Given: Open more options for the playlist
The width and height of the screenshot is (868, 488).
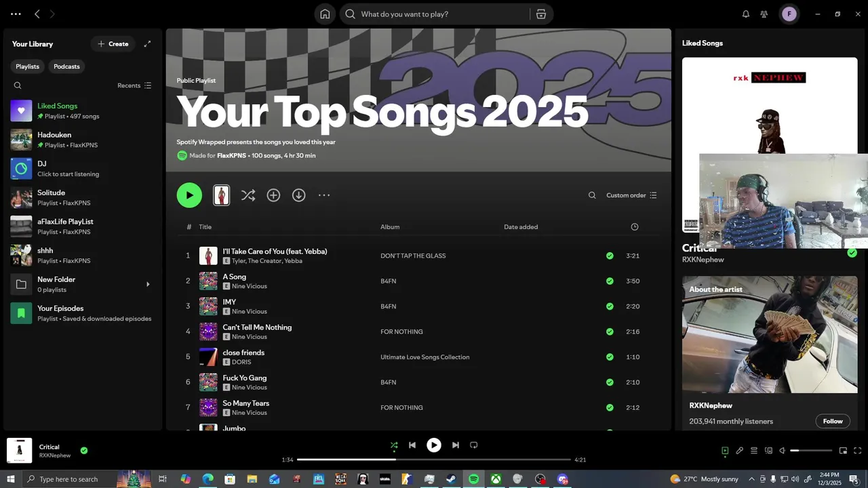Looking at the screenshot, I should 324,195.
